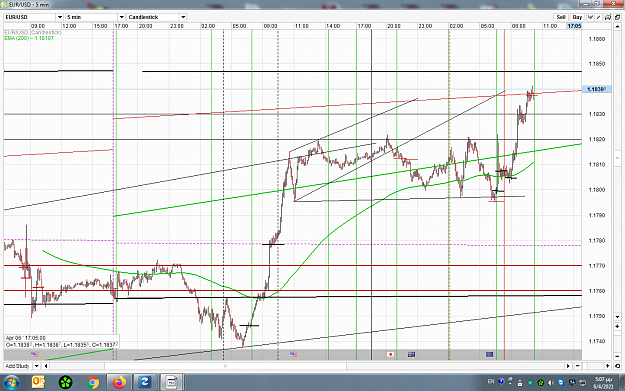Click the horizontal zoom in plus button
The width and height of the screenshot is (625, 391).
[607, 366]
